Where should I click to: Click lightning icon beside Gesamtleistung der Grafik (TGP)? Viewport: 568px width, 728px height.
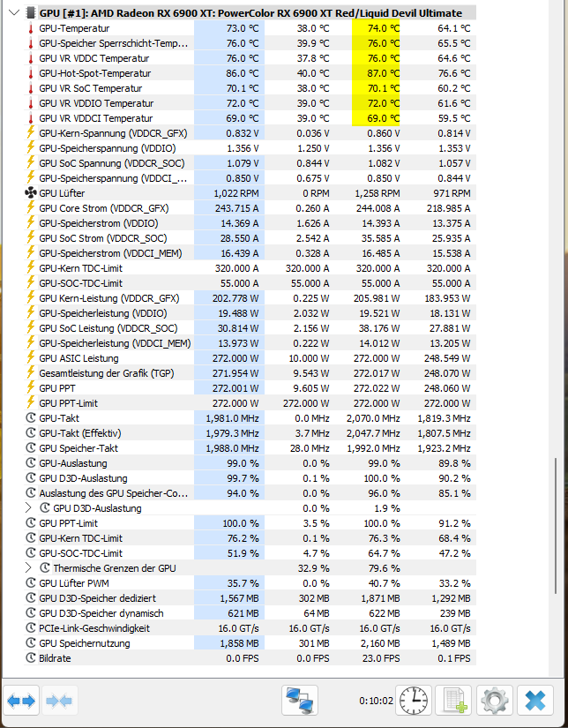[x=31, y=372]
